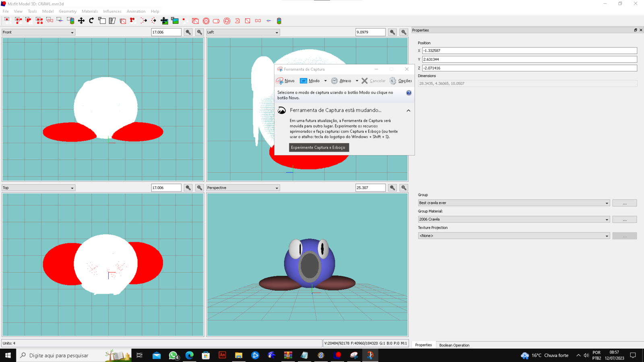The height and width of the screenshot is (362, 644).
Task: Zoom out the Front viewport
Action: tap(199, 32)
